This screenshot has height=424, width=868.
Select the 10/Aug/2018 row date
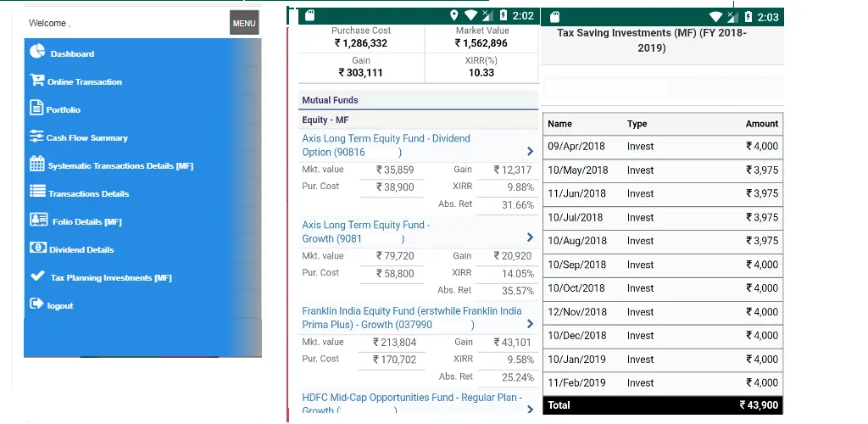point(576,241)
